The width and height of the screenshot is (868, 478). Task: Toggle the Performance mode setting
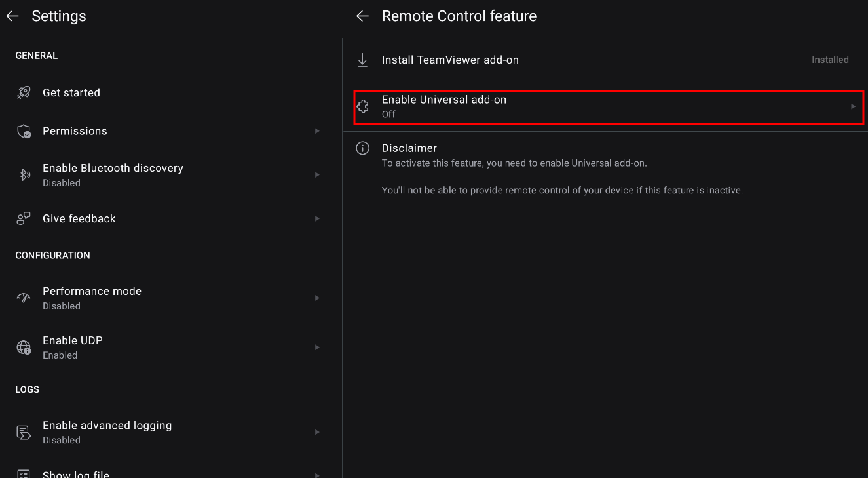(92, 298)
